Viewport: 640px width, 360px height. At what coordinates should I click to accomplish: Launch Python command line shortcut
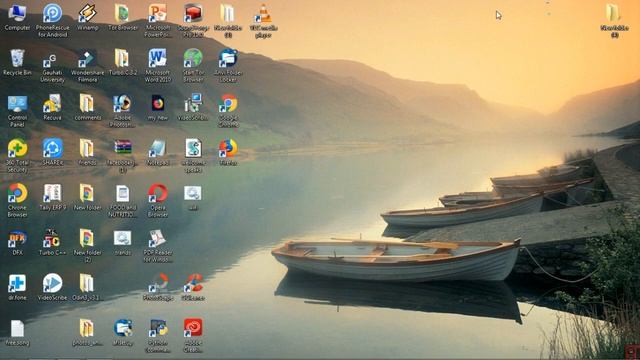click(x=158, y=336)
